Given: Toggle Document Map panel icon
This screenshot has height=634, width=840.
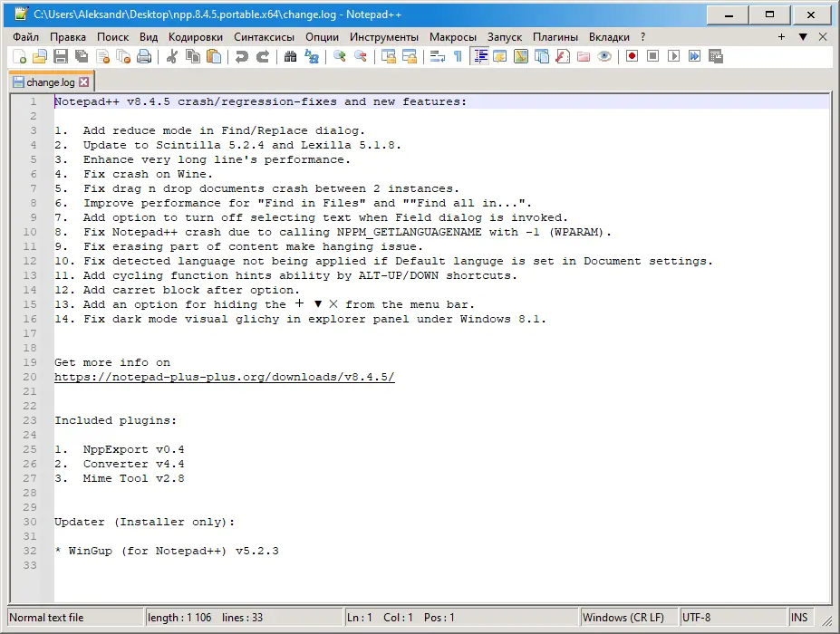Looking at the screenshot, I should (x=521, y=56).
